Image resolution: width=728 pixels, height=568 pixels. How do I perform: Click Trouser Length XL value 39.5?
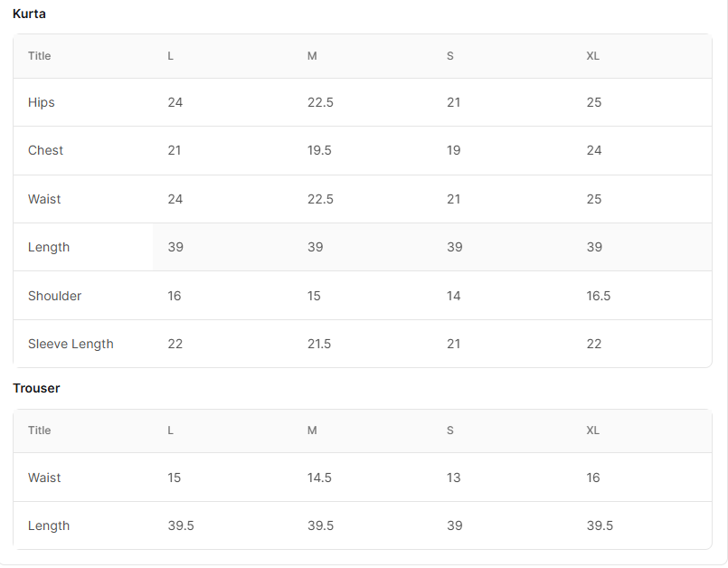(600, 525)
